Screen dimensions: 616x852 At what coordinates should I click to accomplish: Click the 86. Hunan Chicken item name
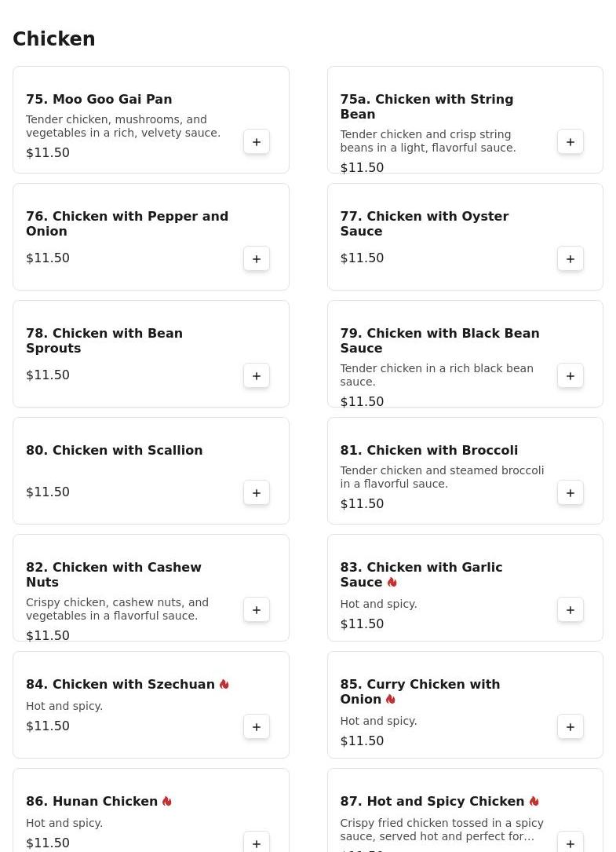click(92, 802)
